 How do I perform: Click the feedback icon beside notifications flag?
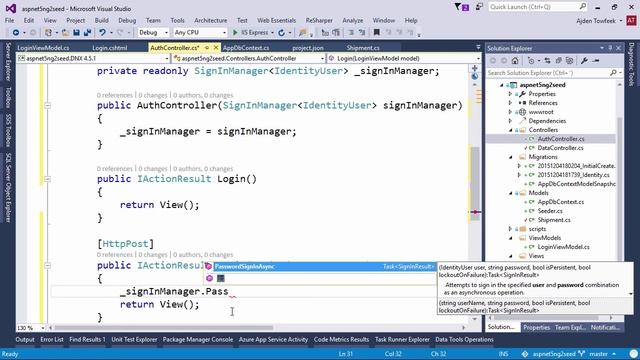pos(480,7)
